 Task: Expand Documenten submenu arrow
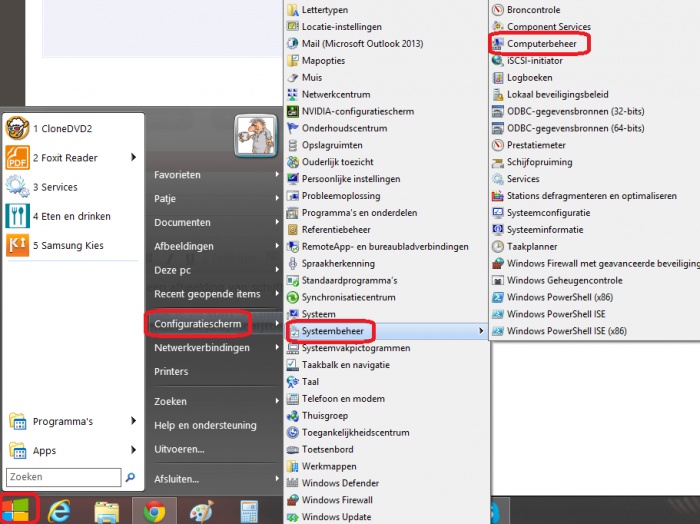[x=277, y=222]
